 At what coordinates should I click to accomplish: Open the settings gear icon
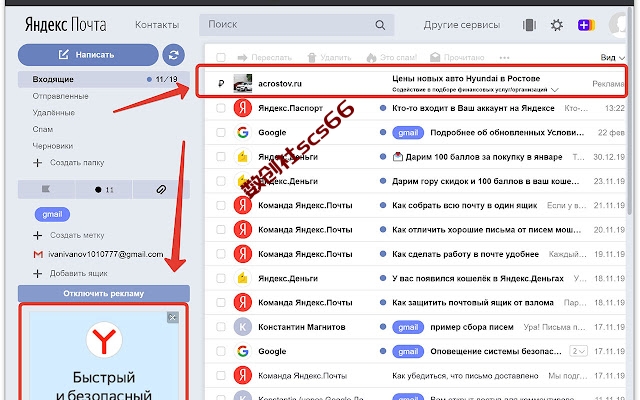pos(557,25)
